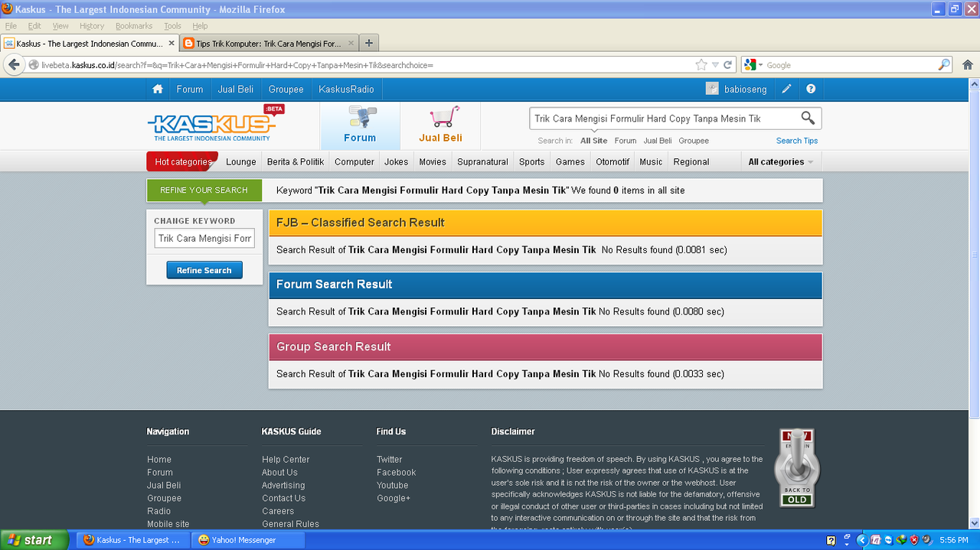The height and width of the screenshot is (550, 980).
Task: Switch to Tips Trik Komputer tab
Action: coord(269,44)
